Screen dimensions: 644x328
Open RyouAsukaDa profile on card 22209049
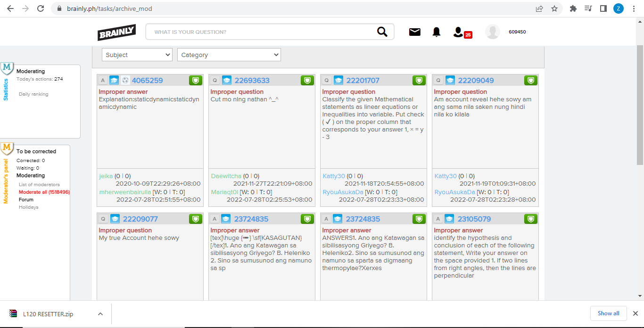[x=454, y=192]
